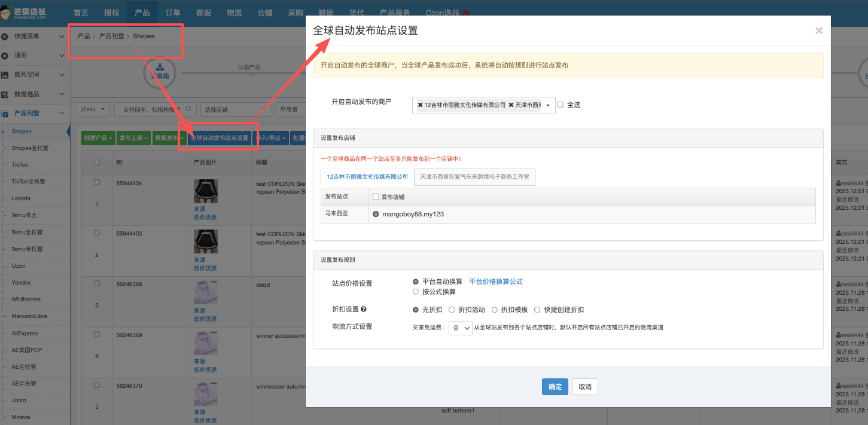Click the 采集箱 download icon

pyautogui.click(x=159, y=67)
